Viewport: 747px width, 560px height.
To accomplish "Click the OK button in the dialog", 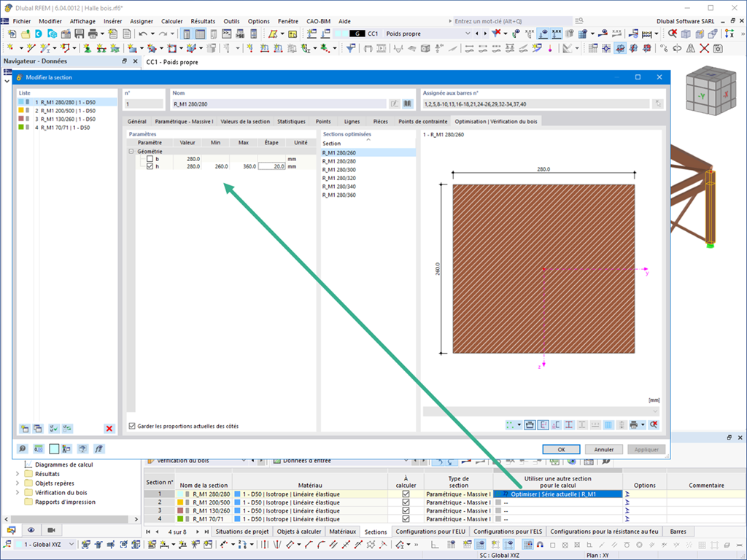I will [x=561, y=449].
